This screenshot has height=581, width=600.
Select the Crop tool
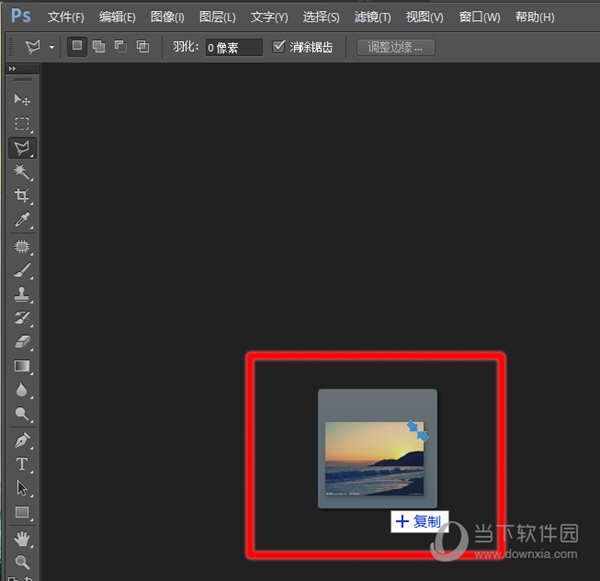point(22,196)
